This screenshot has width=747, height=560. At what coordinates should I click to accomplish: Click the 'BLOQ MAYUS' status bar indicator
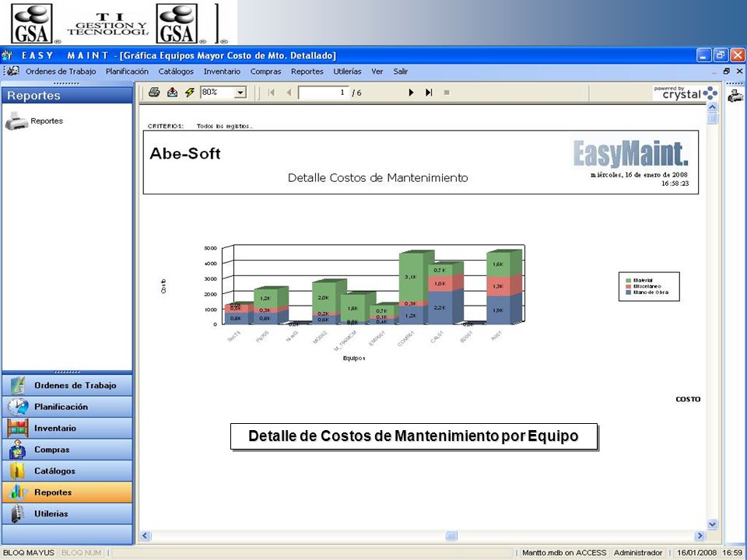tap(29, 553)
